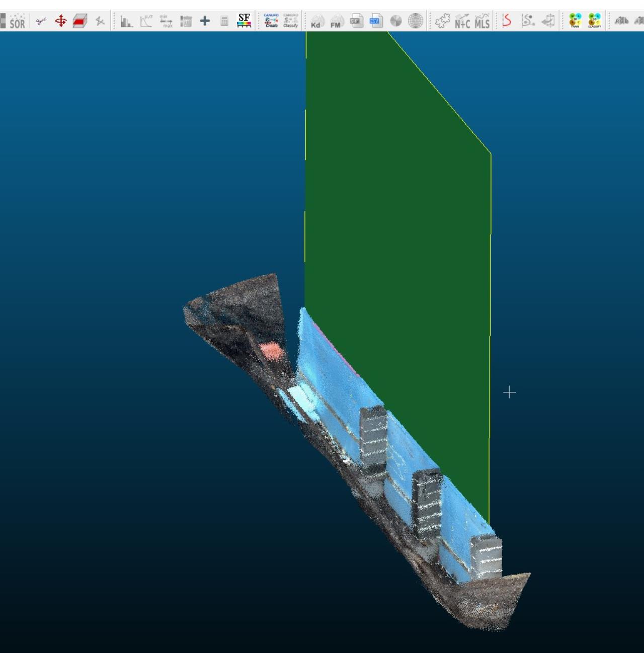644x653 pixels.
Task: Open the SF color scale manager
Action: 244,21
